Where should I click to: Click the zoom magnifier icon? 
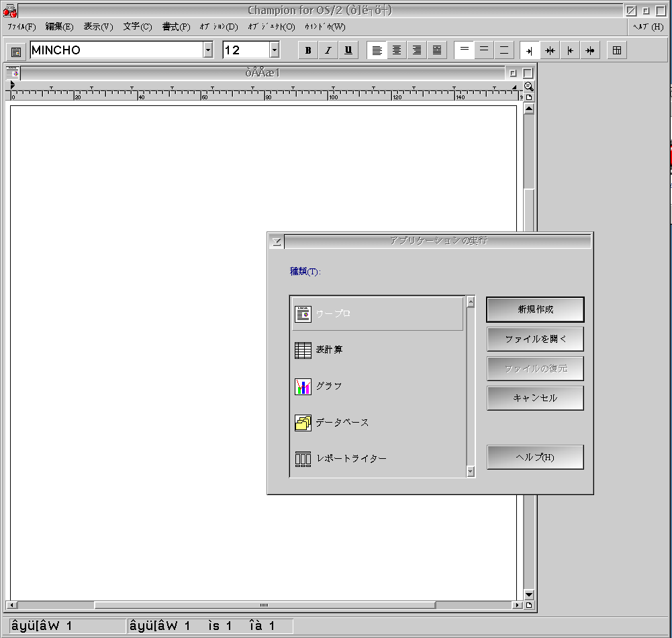(x=529, y=87)
